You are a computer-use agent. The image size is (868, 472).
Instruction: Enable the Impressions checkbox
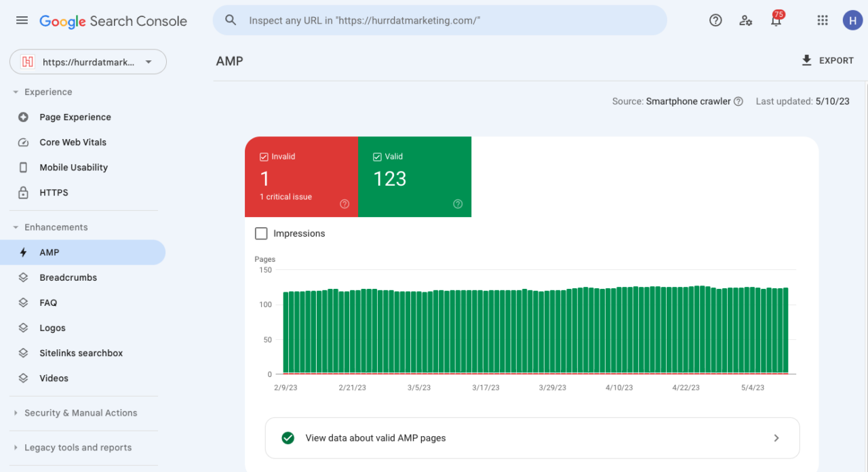click(x=261, y=233)
